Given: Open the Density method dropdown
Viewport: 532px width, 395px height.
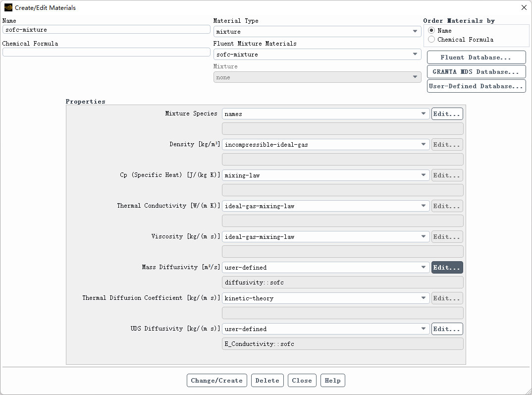Looking at the screenshot, I should 325,145.
